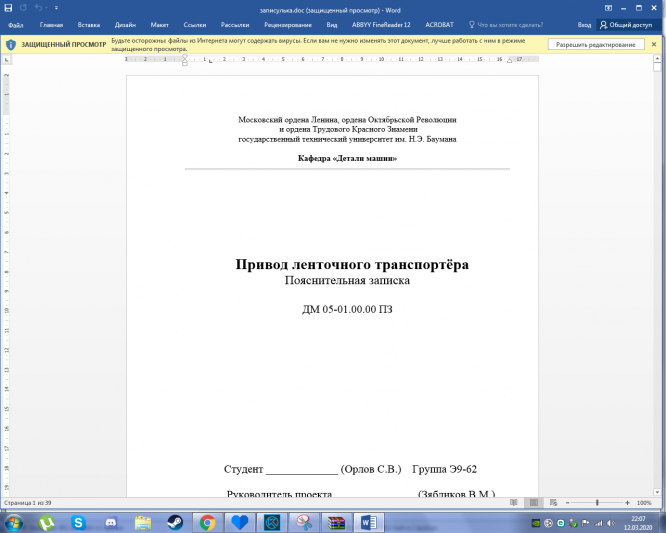Click the 'Группа Э9-62' text
Image resolution: width=666 pixels, height=533 pixels.
tap(444, 469)
